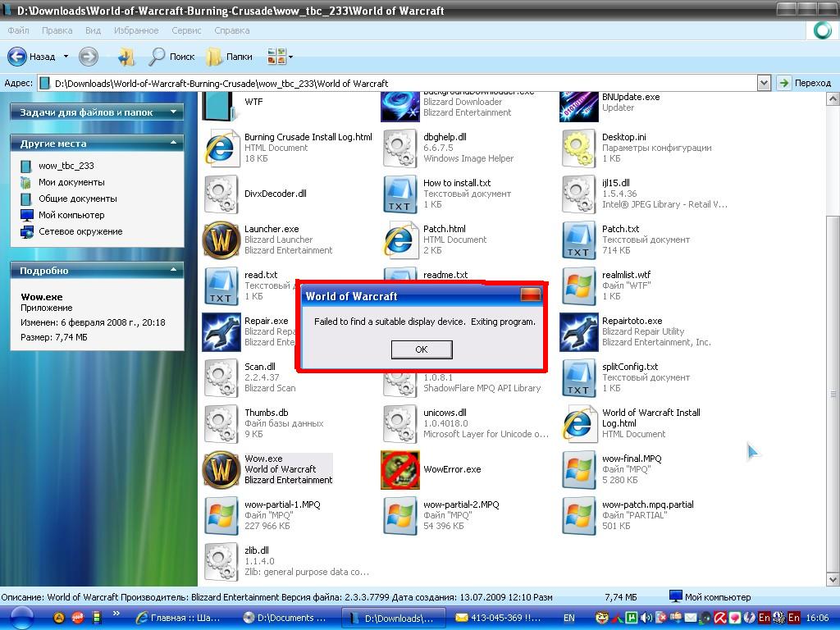Select the ijl15.dll file icon
This screenshot has width=840, height=630.
(578, 194)
